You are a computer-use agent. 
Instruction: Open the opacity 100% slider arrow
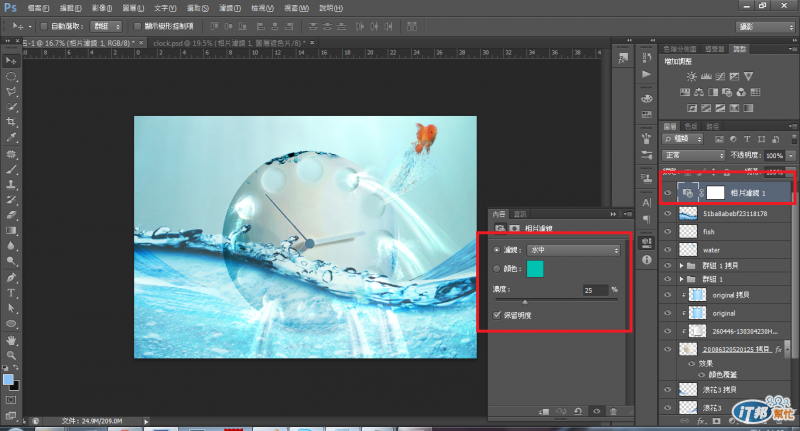[x=791, y=155]
